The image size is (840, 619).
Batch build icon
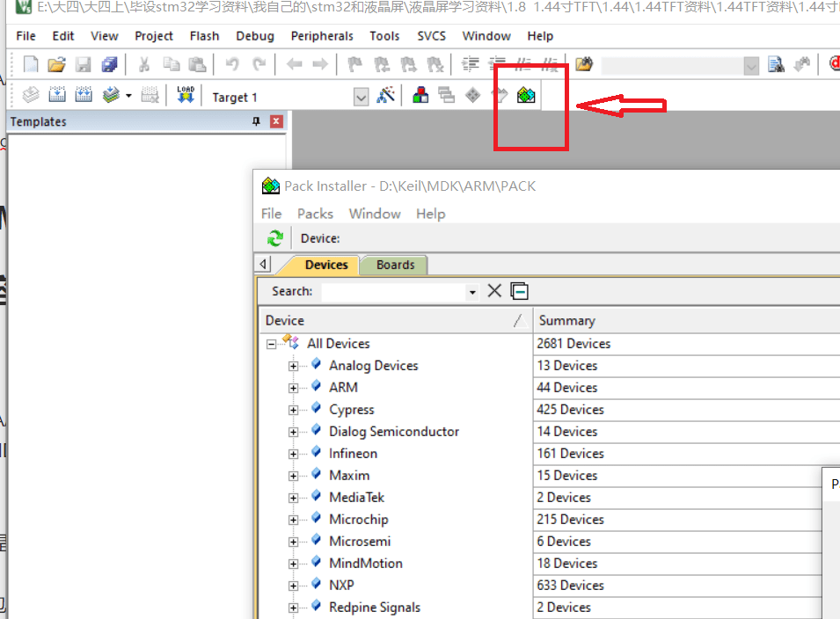click(110, 95)
